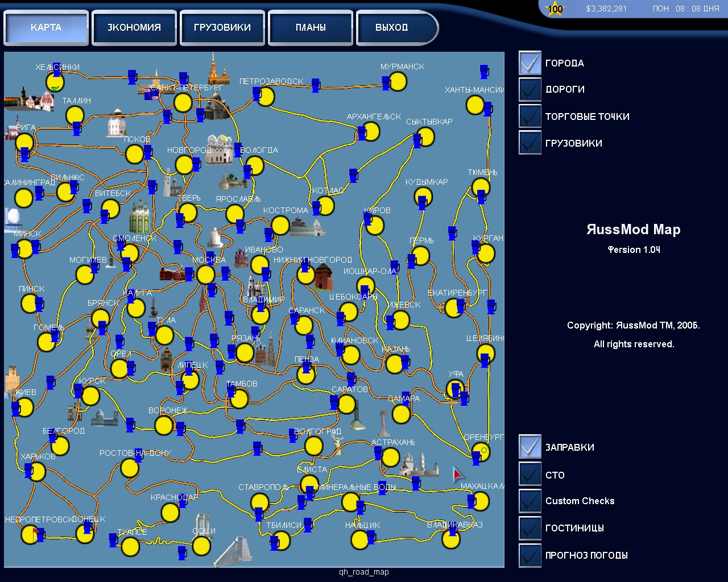The image size is (728, 582).
Task: Click the Copyright RussMod TM text
Action: 634,326
